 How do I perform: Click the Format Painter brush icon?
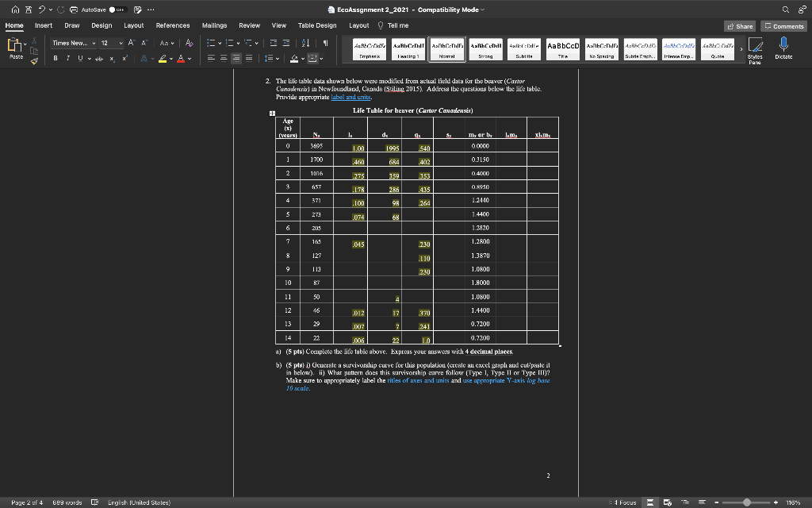pyautogui.click(x=34, y=61)
